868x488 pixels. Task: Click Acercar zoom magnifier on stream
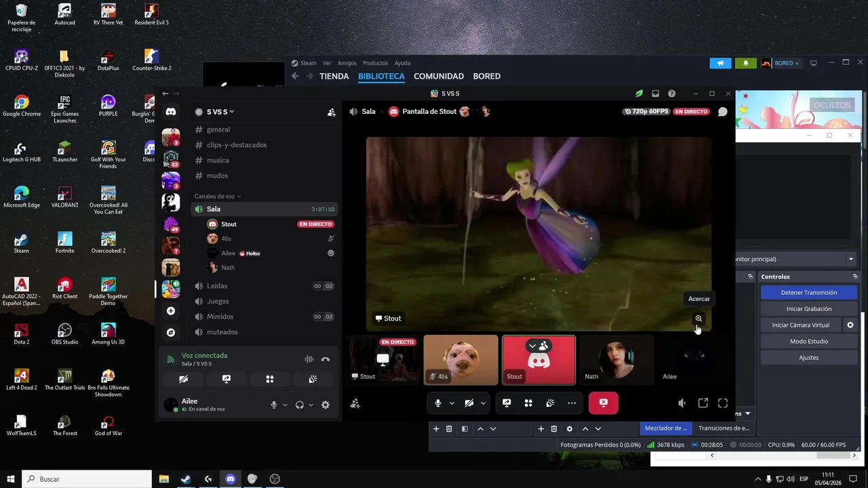click(698, 319)
